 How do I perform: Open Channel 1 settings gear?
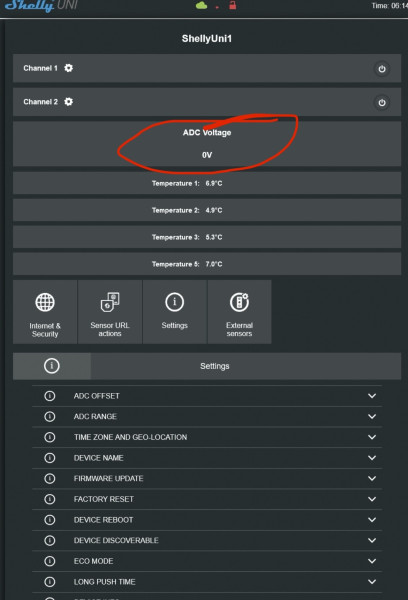tap(69, 68)
